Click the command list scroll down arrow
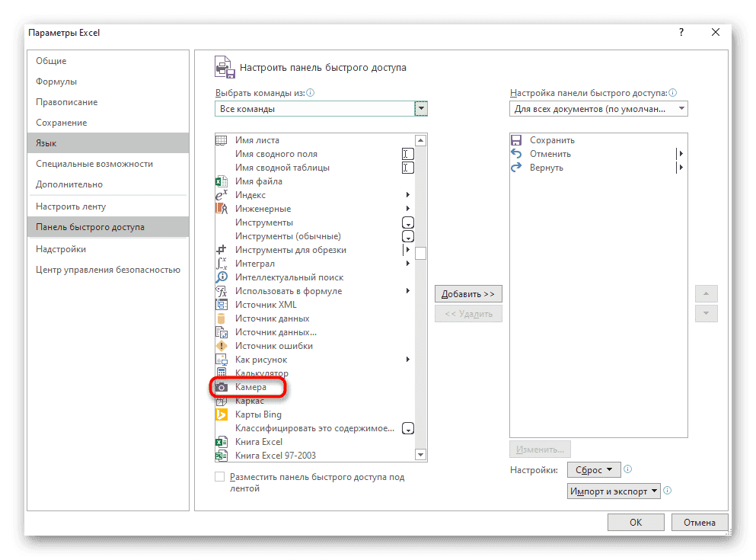The width and height of the screenshot is (756, 560). pos(419,455)
